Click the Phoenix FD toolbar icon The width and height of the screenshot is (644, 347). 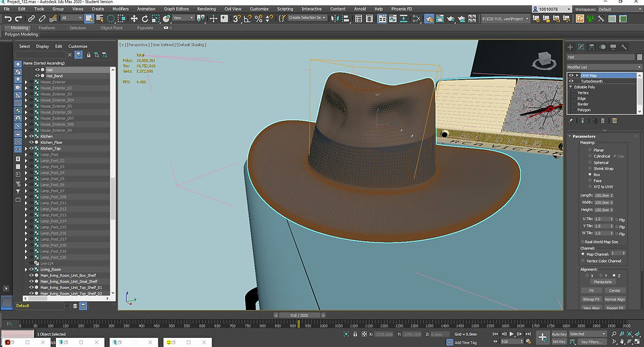point(580,18)
